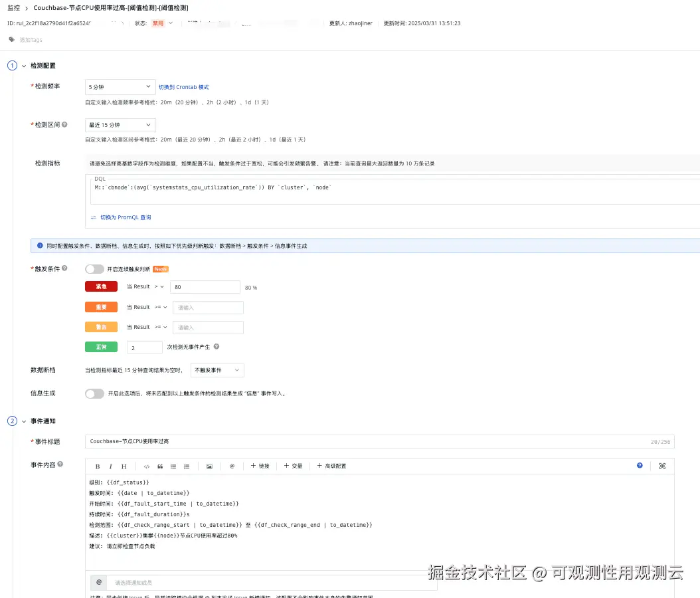700x598 pixels.
Task: Click the line starting with 持续时间
Action: (139, 514)
